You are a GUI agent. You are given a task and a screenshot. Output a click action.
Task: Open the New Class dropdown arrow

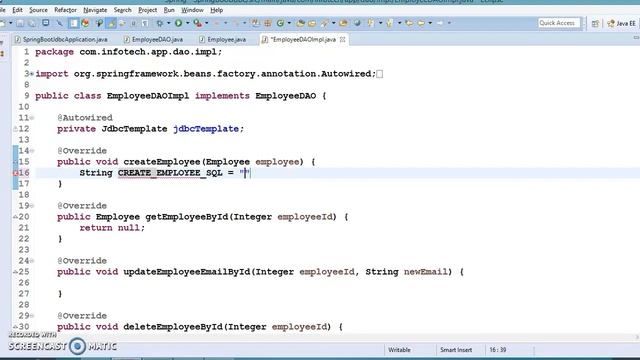(x=289, y=23)
